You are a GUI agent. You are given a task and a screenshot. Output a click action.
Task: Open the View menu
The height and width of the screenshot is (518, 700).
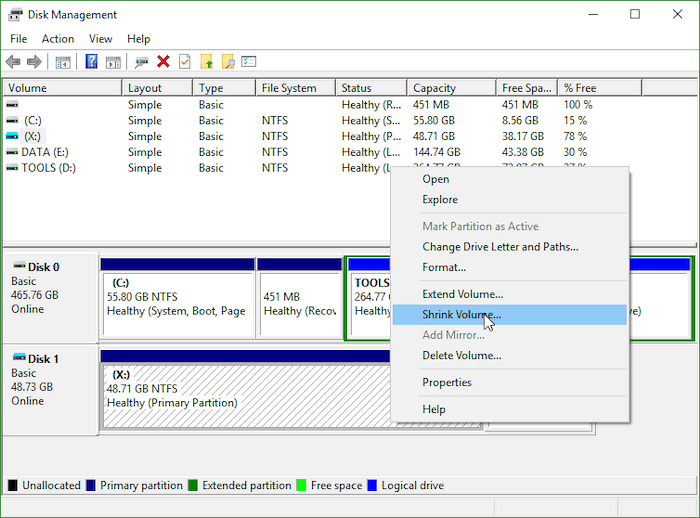pyautogui.click(x=100, y=39)
